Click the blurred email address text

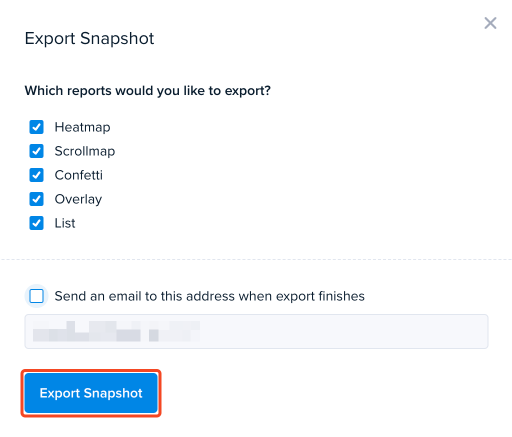click(x=116, y=331)
